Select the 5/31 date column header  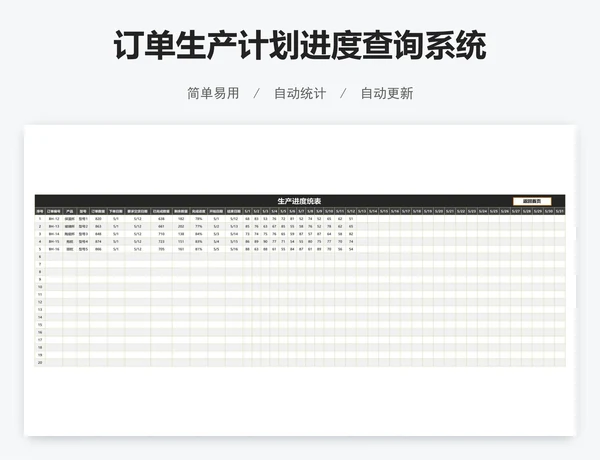[560, 211]
